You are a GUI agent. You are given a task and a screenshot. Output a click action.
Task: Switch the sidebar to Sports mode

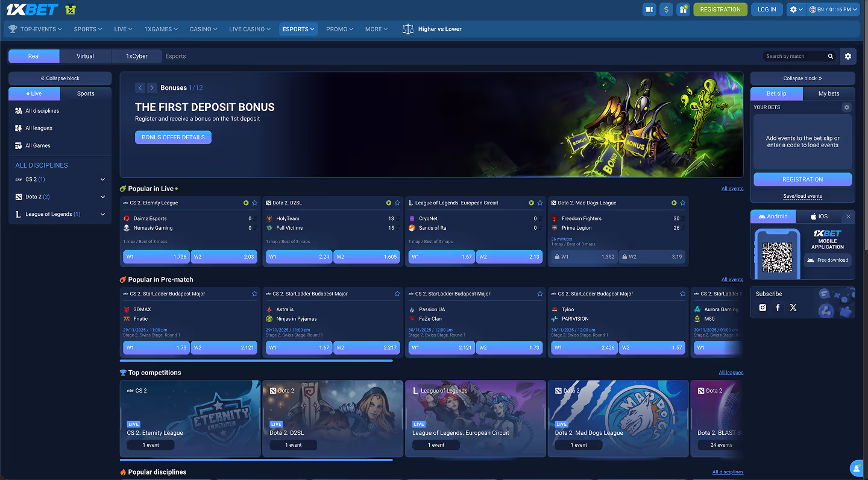pos(85,93)
